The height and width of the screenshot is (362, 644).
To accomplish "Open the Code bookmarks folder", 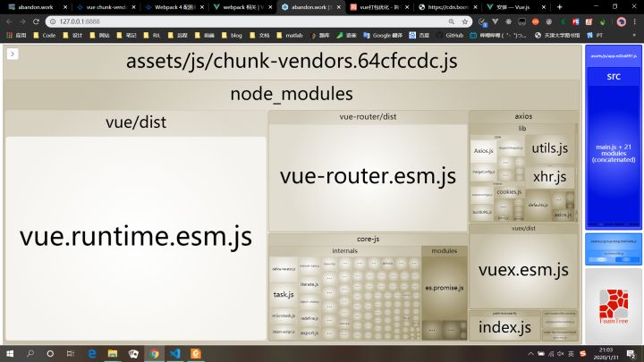I will coord(45,35).
